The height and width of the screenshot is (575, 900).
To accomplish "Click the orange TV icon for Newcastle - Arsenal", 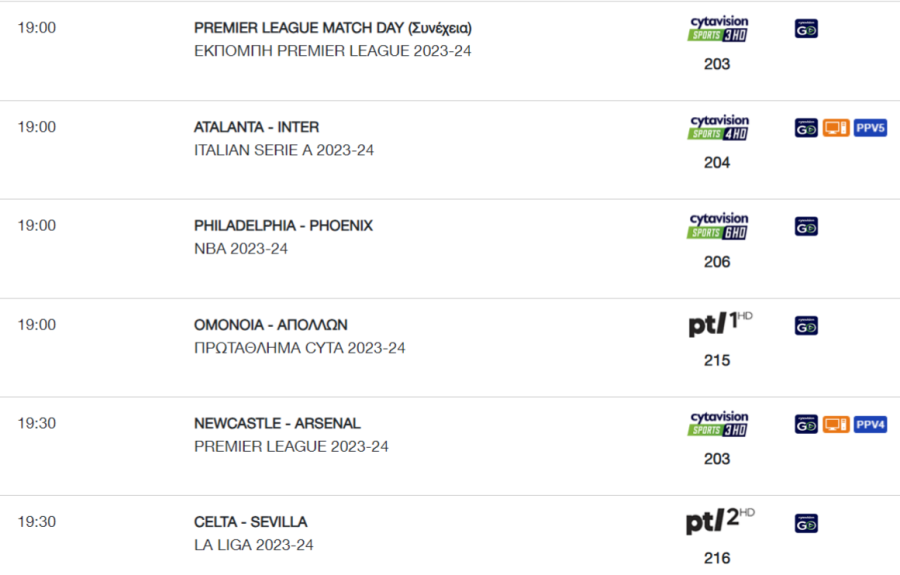I will (x=836, y=424).
